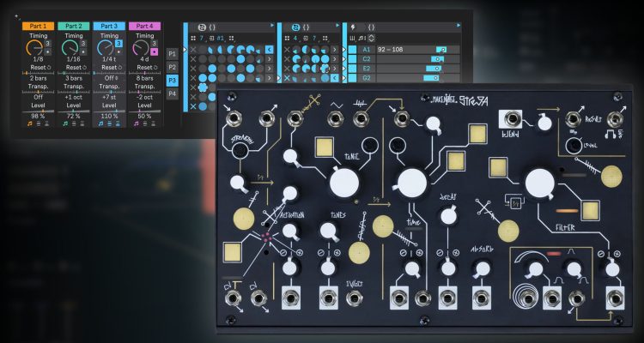The width and height of the screenshot is (644, 343).
Task: Toggle the triplet 3 button in Part 2
Action: coord(83,44)
